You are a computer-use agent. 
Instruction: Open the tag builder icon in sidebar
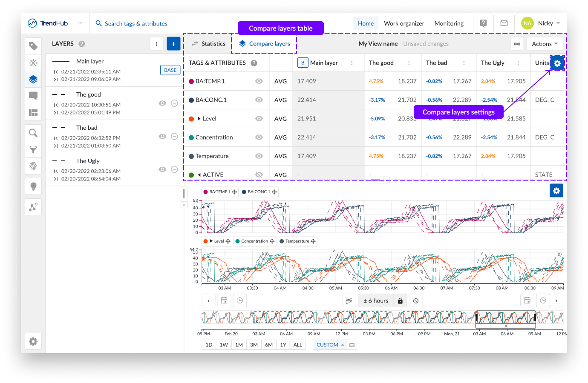point(33,63)
